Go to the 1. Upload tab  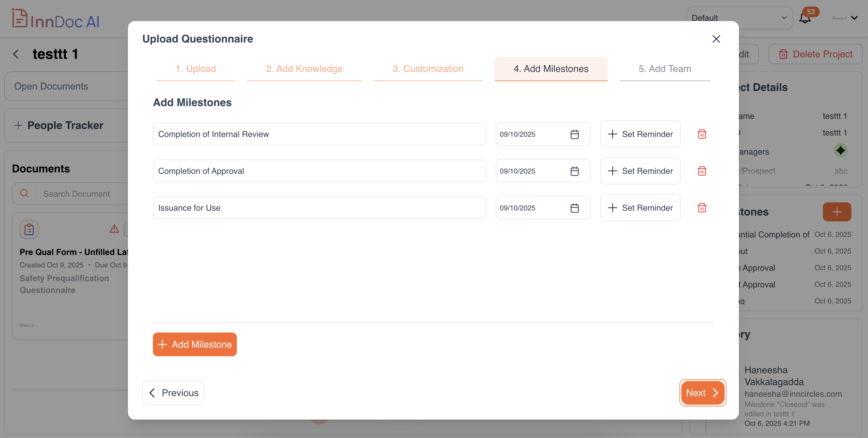pyautogui.click(x=195, y=69)
